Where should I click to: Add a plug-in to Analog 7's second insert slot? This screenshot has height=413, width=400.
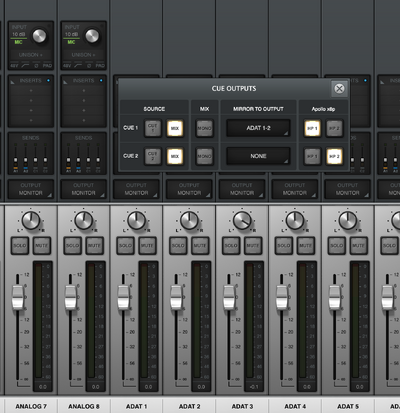click(31, 100)
